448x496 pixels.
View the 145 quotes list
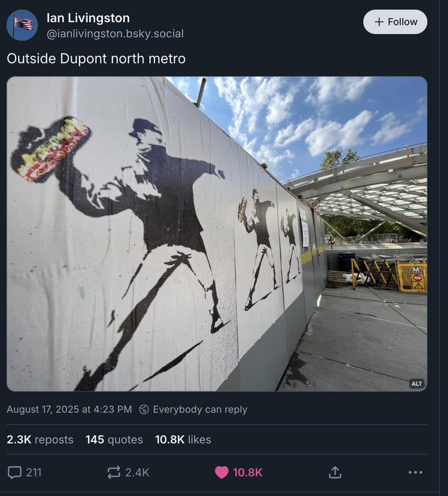[114, 440]
